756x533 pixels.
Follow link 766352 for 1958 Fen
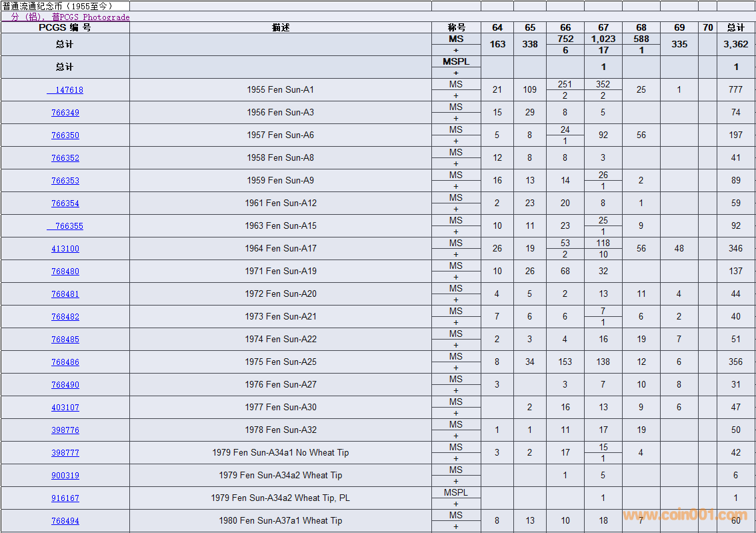pos(65,158)
